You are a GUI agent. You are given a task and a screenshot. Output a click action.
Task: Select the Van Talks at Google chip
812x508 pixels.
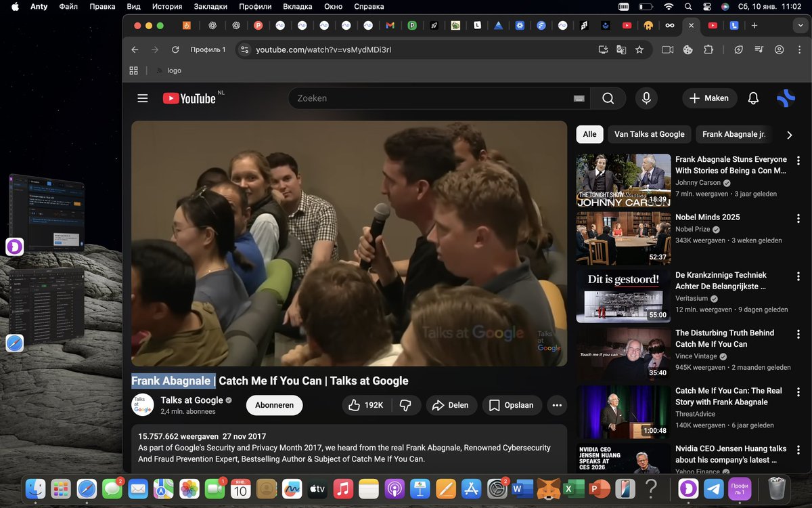[650, 134]
